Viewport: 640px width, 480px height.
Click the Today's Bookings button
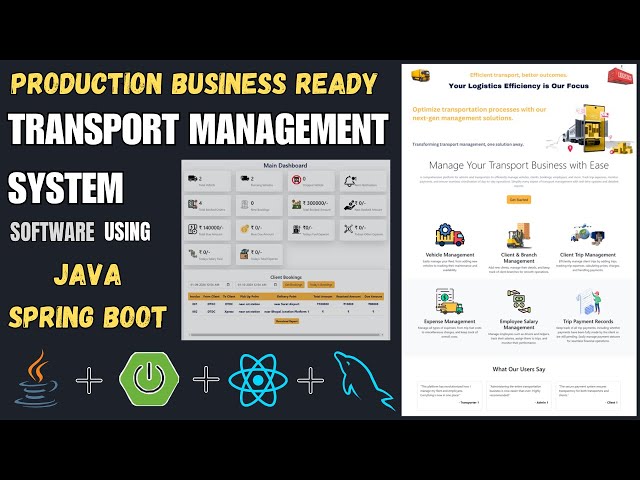(x=321, y=284)
